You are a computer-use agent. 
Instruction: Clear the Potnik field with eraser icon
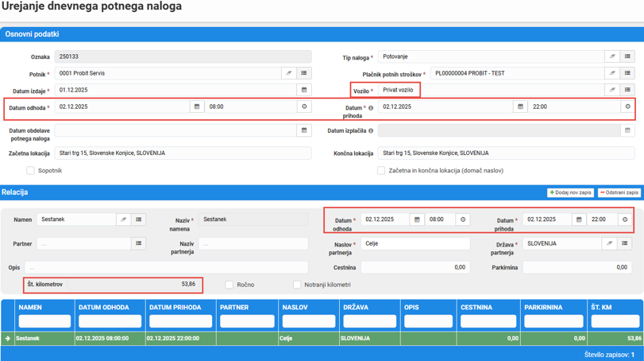(289, 73)
